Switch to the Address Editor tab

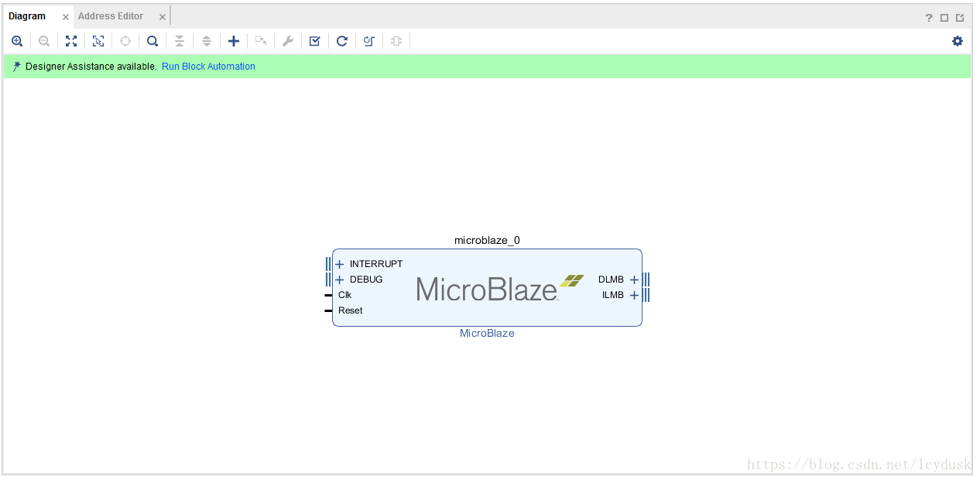(x=111, y=16)
